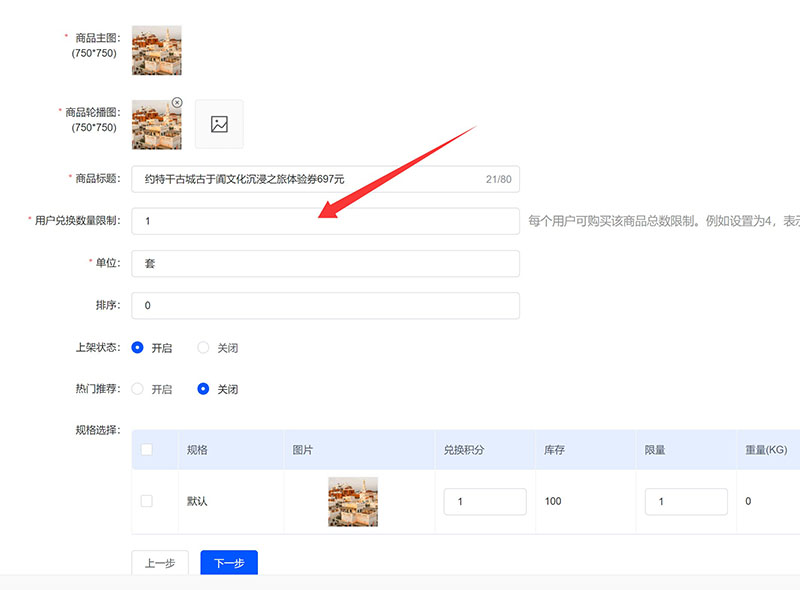Check the 默认 spec row checkbox
800x590 pixels.
pos(147,501)
